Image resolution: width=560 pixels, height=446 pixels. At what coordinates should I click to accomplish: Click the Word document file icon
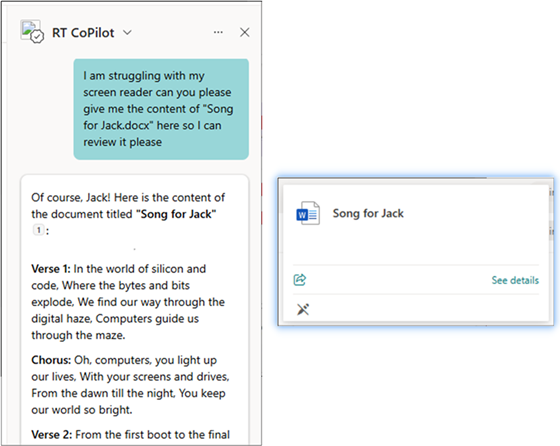[x=308, y=213]
